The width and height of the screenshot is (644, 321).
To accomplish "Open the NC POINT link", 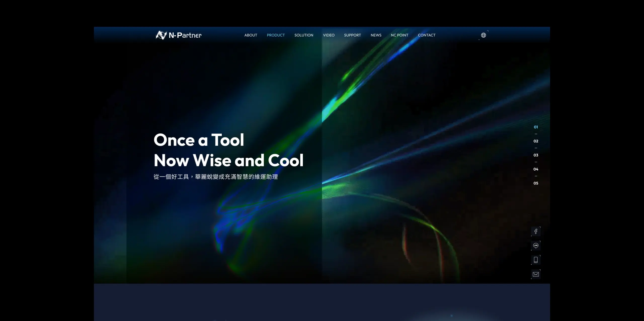I will point(399,35).
